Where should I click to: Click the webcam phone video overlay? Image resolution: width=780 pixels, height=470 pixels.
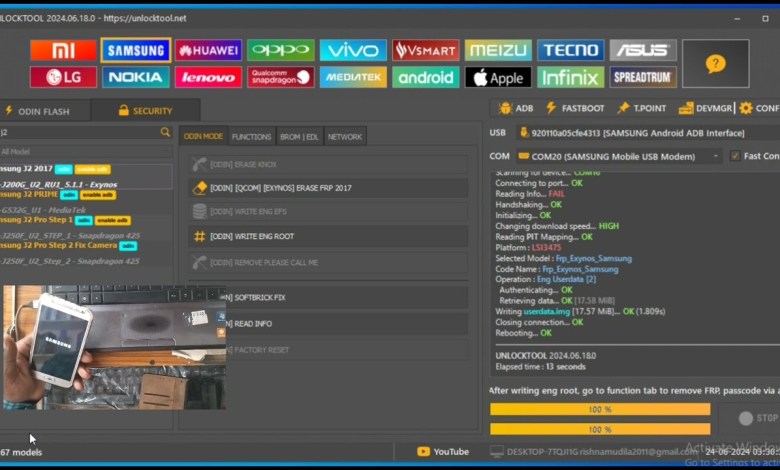coord(114,347)
